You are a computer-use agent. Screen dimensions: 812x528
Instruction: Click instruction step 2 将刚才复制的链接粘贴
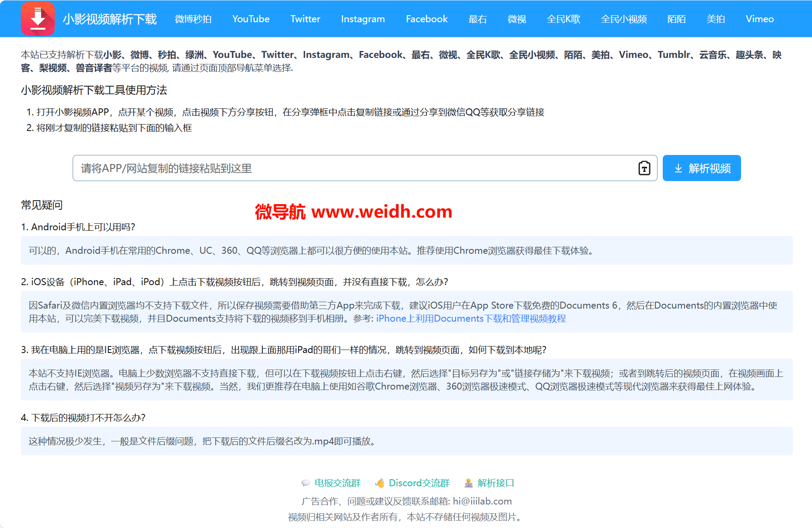tap(109, 128)
